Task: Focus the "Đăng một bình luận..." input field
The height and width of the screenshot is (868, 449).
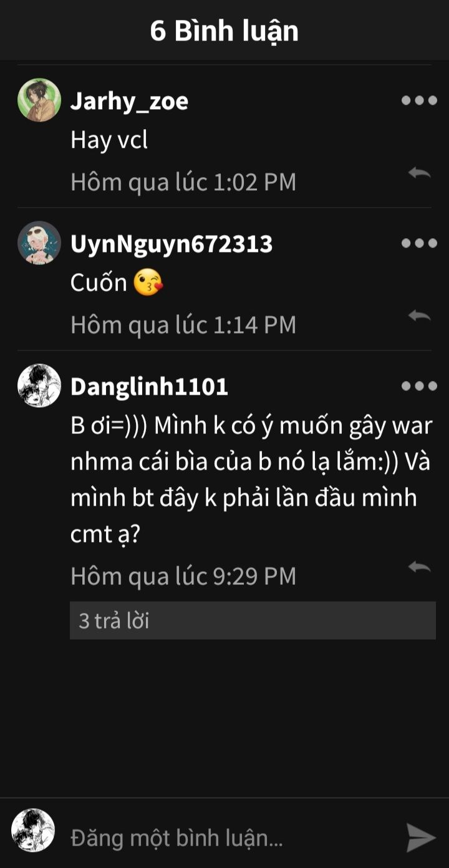Action: [x=231, y=837]
